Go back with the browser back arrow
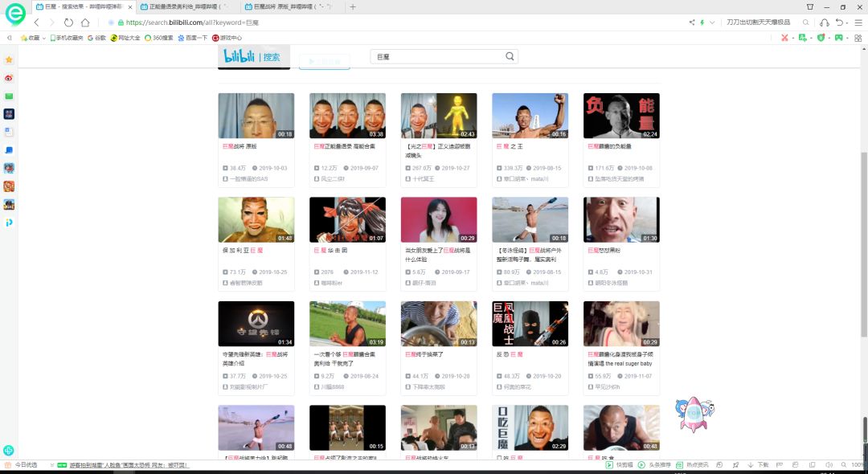The height and width of the screenshot is (474, 868). [36, 22]
